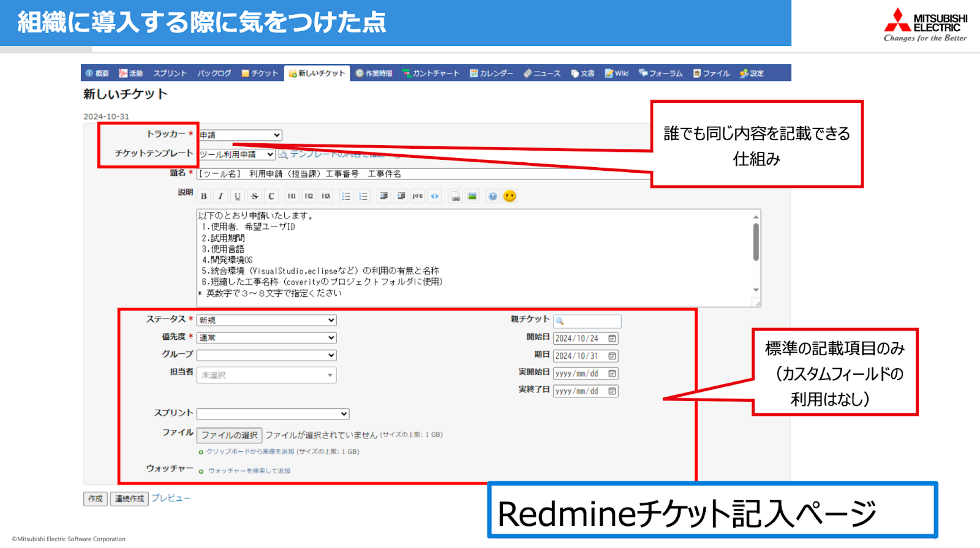Click the 作成 button
This screenshot has height=548, width=980.
96,499
